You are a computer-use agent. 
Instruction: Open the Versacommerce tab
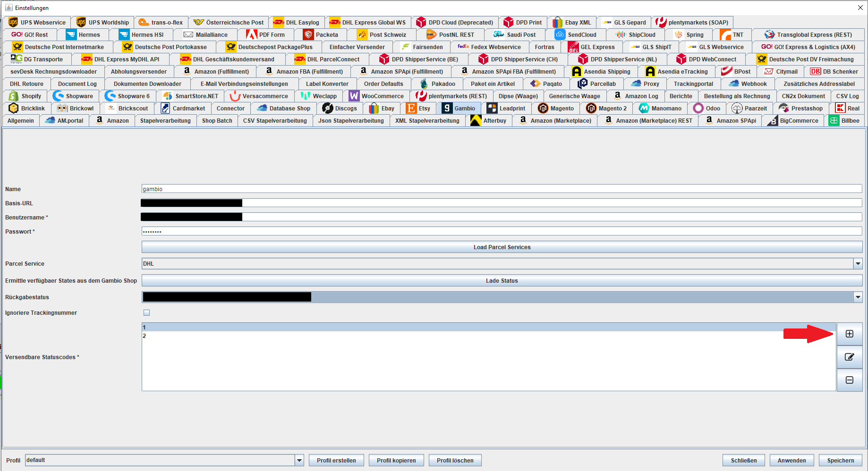click(x=259, y=96)
